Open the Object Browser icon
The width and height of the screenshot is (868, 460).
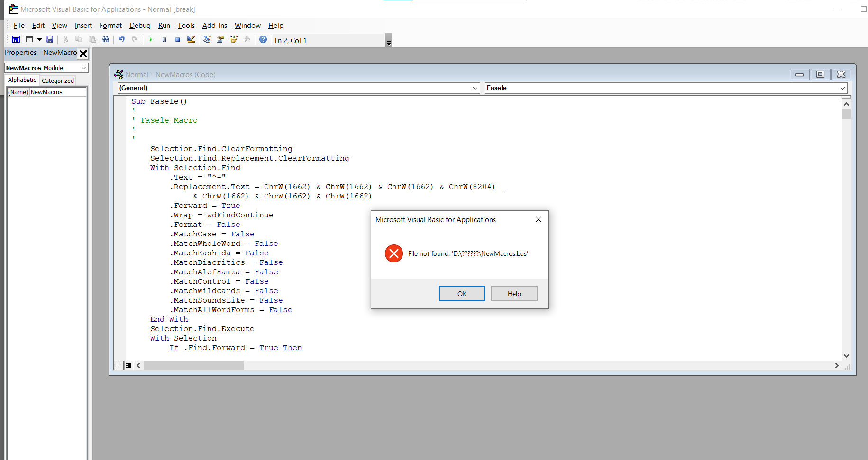(x=234, y=40)
